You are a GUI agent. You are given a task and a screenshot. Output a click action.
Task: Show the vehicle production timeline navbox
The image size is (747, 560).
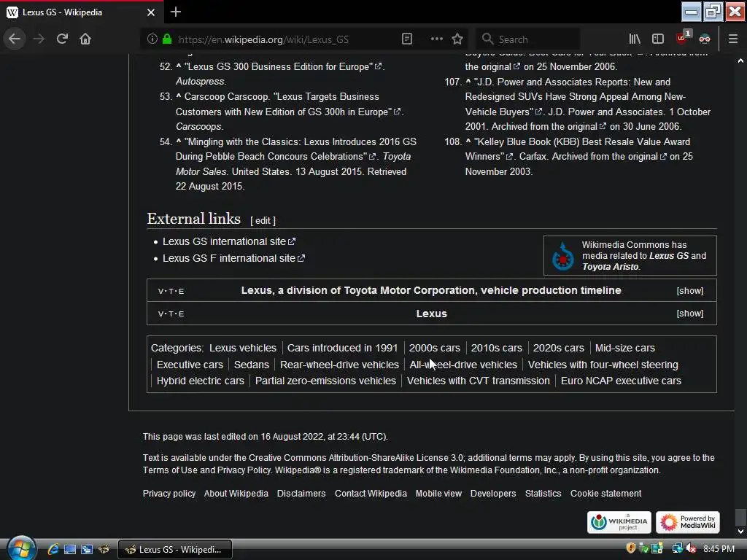click(690, 290)
